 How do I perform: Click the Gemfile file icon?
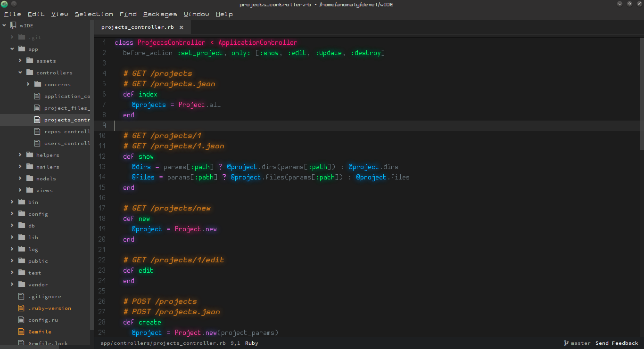tap(21, 332)
